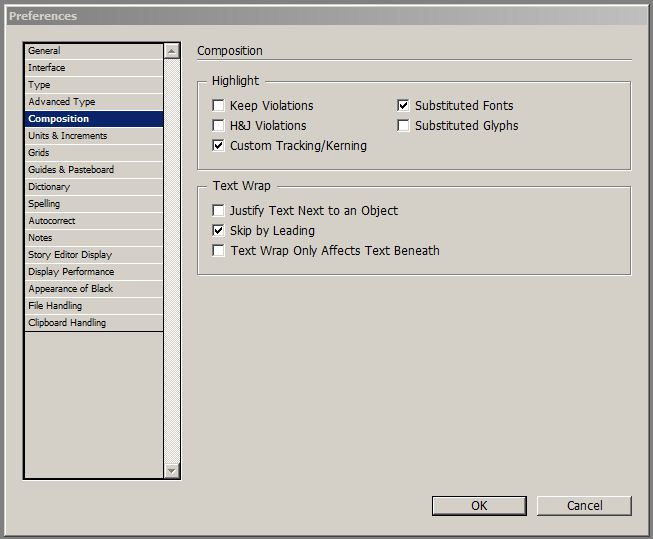Switch to Display Performance settings
The image size is (653, 539).
[x=94, y=272]
